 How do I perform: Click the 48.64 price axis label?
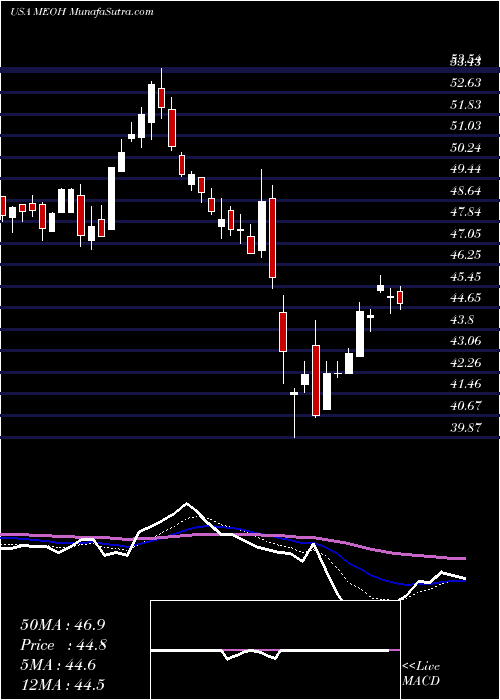[466, 191]
